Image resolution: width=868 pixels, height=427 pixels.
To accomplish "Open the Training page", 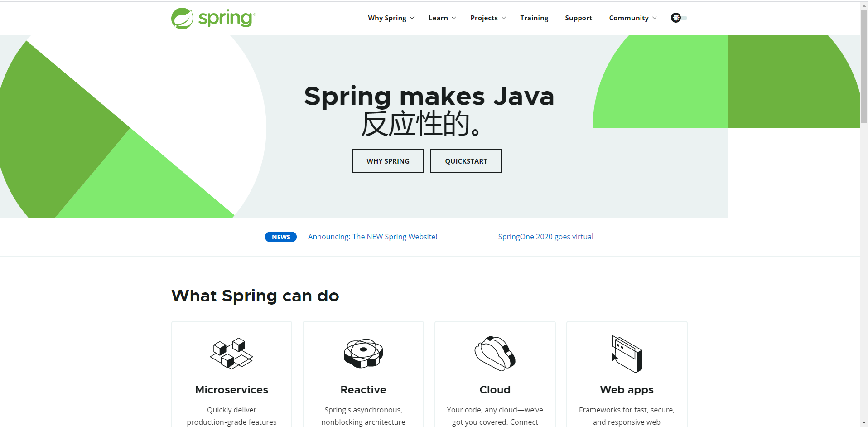I will coord(534,18).
